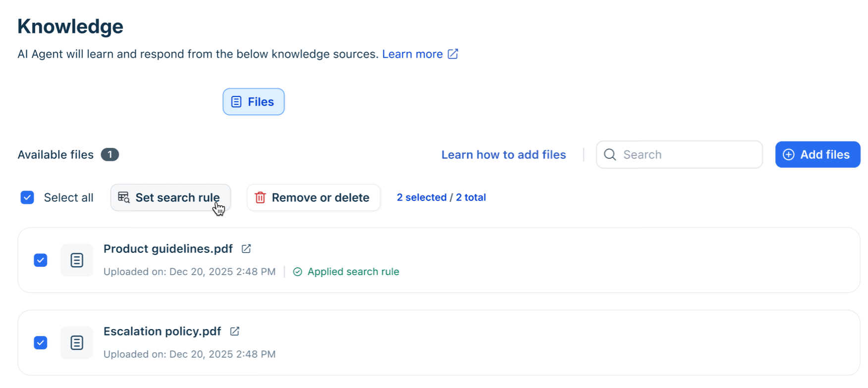Click the external link icon beside Learn more
Screen dimensions: 868x388
click(x=453, y=54)
